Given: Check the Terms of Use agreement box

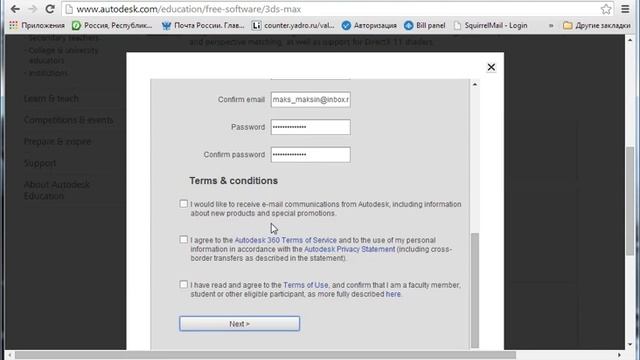Looking at the screenshot, I should (x=184, y=284).
